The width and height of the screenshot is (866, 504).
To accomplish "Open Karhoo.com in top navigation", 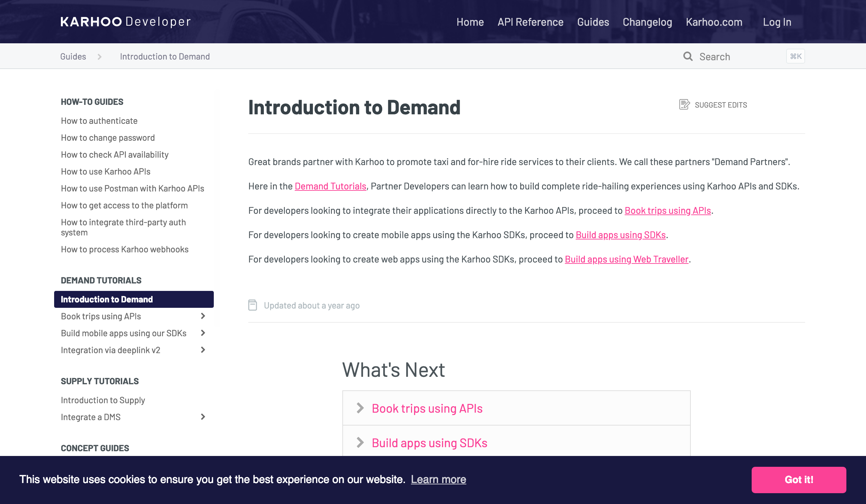I will 714,22.
